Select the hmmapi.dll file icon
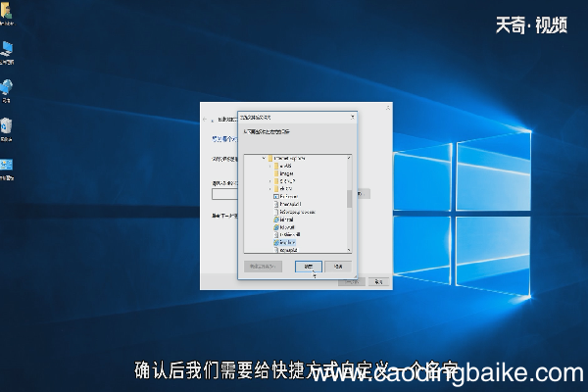 click(x=276, y=204)
